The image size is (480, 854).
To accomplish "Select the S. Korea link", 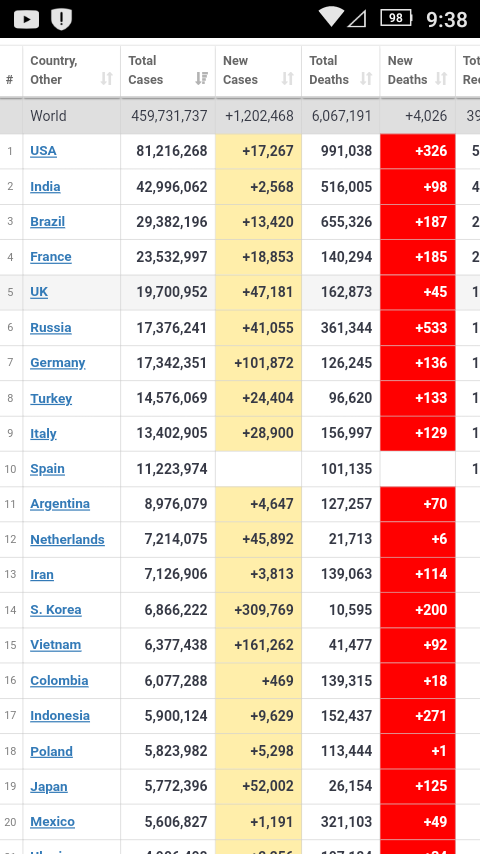I will [x=56, y=609].
